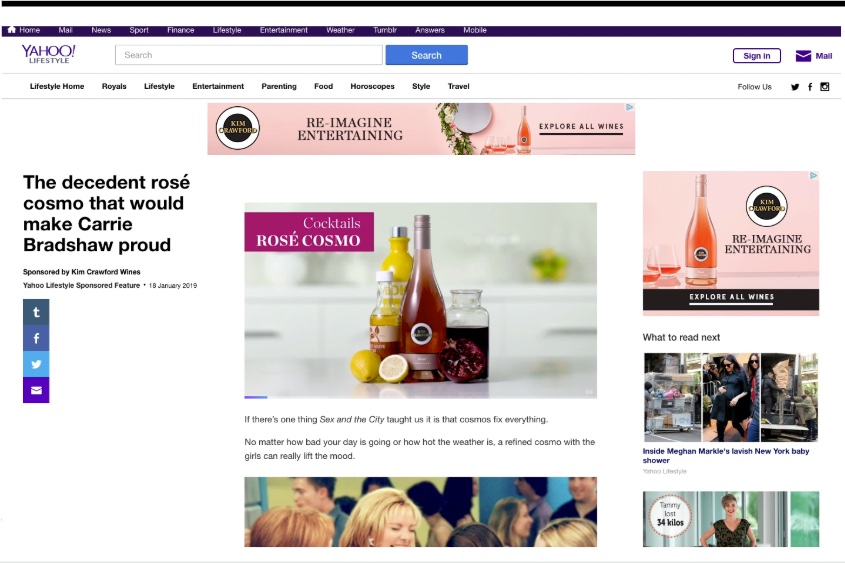Click Yahoo Lifestyle Sponsored Feature byline

[81, 285]
